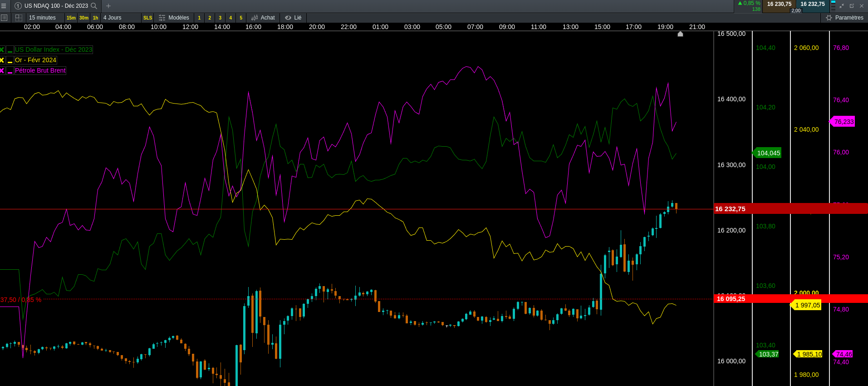Screen dimensions: 868x386
Task: Click green line-style swatch for US Dollar Index
Action: tap(10, 49)
